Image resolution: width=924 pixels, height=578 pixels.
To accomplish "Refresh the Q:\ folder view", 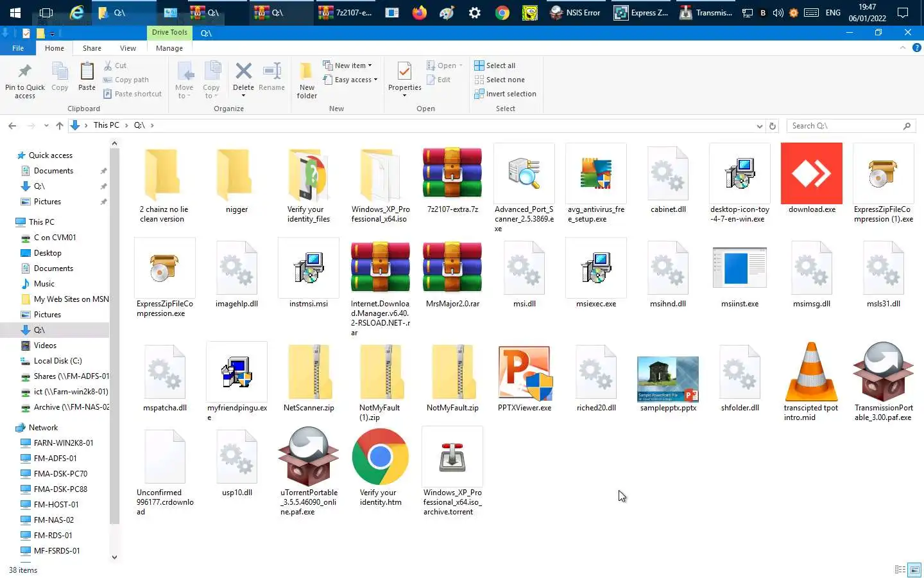I will 773,126.
